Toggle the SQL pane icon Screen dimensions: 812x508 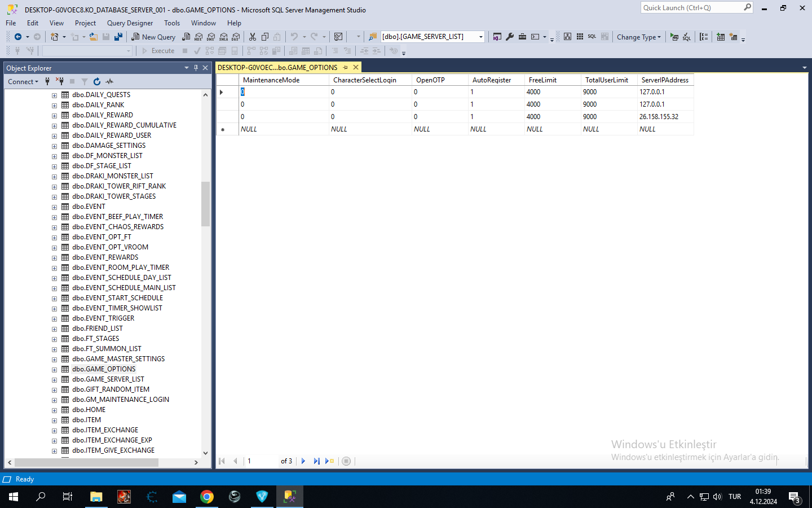coord(592,37)
